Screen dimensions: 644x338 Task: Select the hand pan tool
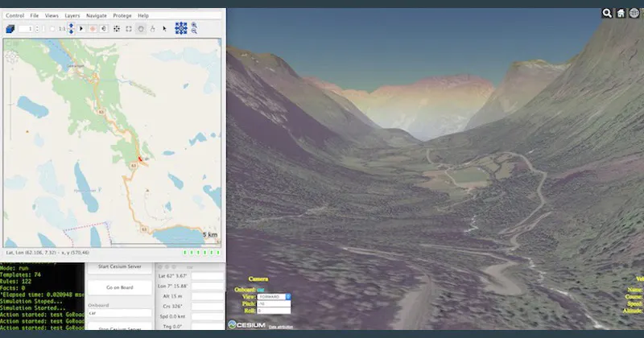(152, 29)
